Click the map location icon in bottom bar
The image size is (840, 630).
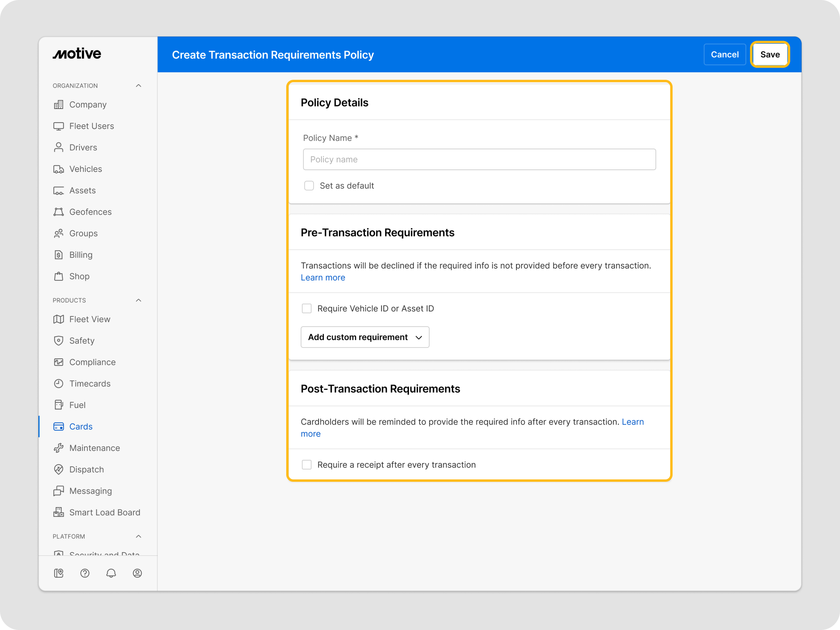pos(58,573)
